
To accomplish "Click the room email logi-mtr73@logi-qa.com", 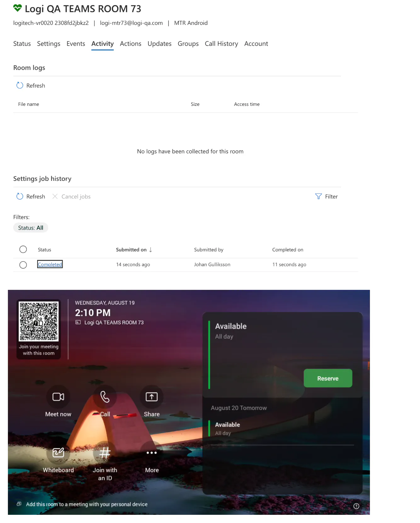I will pos(131,23).
